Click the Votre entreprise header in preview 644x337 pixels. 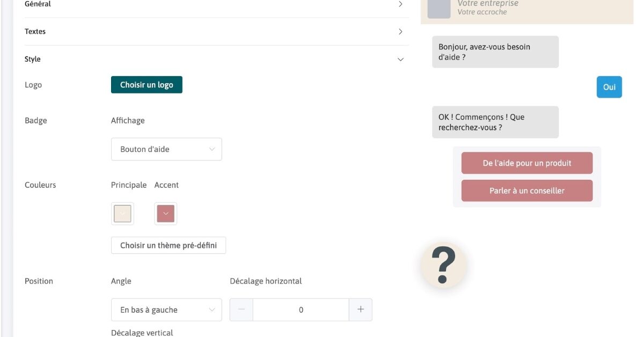486,3
